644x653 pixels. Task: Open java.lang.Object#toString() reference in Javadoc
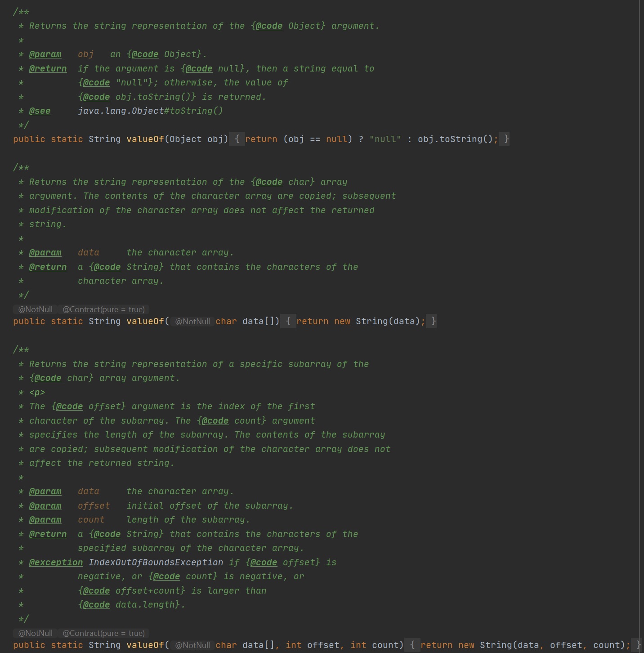coord(150,111)
